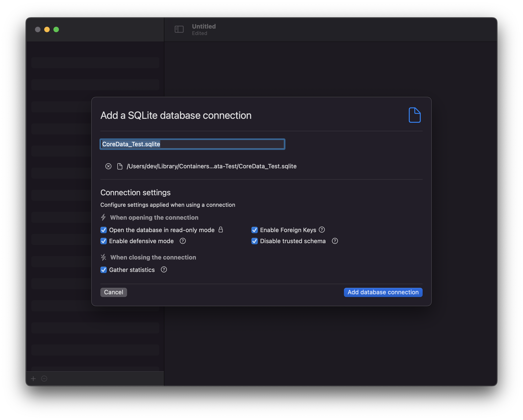Click the blue document icon in dialog header
The height and width of the screenshot is (420, 523).
(x=415, y=115)
